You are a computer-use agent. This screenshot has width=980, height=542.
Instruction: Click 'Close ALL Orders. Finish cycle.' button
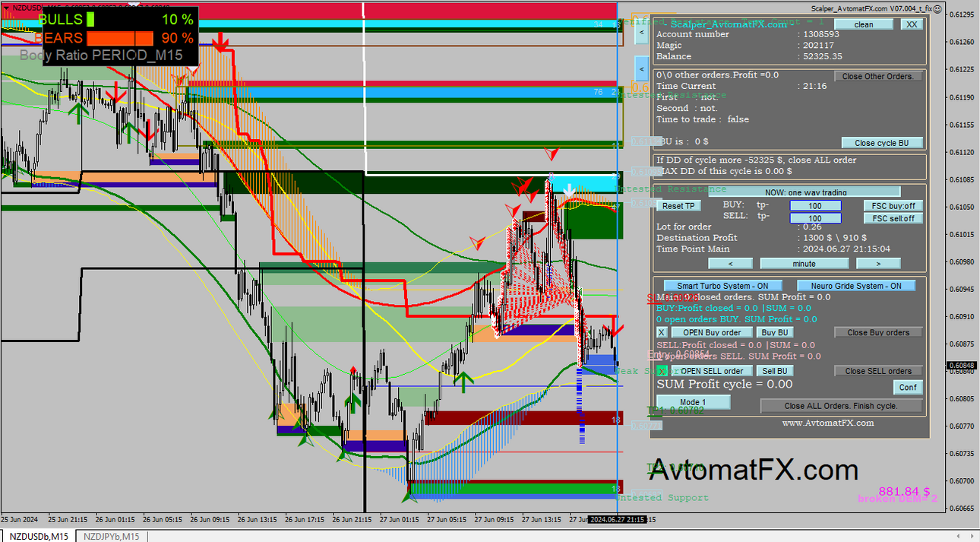(x=841, y=406)
